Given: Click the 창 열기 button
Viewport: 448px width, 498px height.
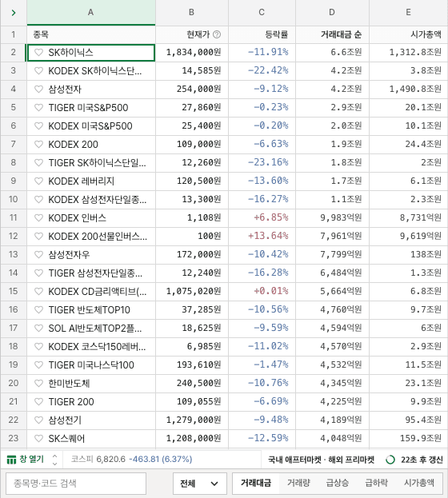Looking at the screenshot, I should pos(26,460).
